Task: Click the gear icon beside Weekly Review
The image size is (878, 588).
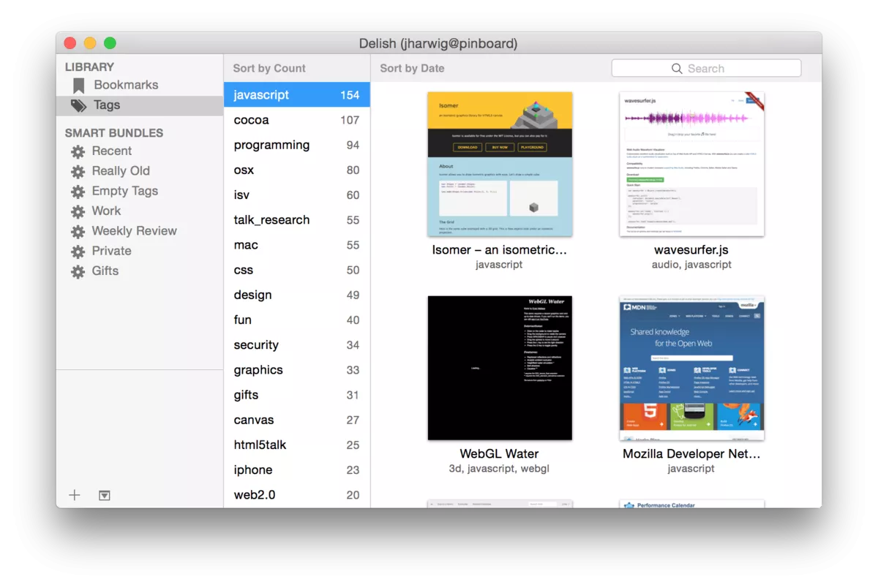Action: [x=78, y=232]
